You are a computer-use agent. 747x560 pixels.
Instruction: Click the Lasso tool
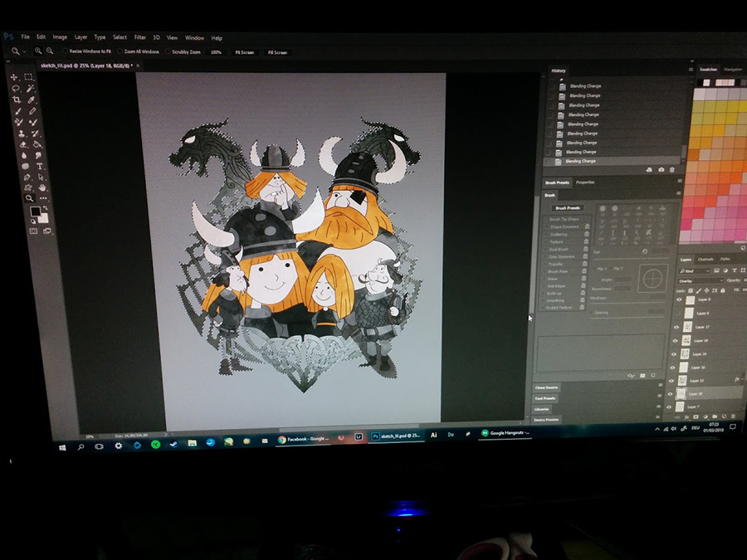[x=15, y=88]
